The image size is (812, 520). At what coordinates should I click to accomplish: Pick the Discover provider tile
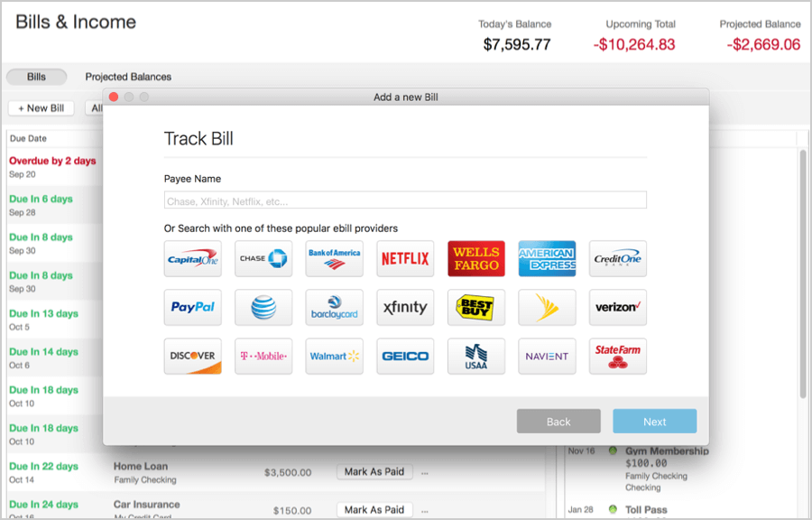pos(193,356)
